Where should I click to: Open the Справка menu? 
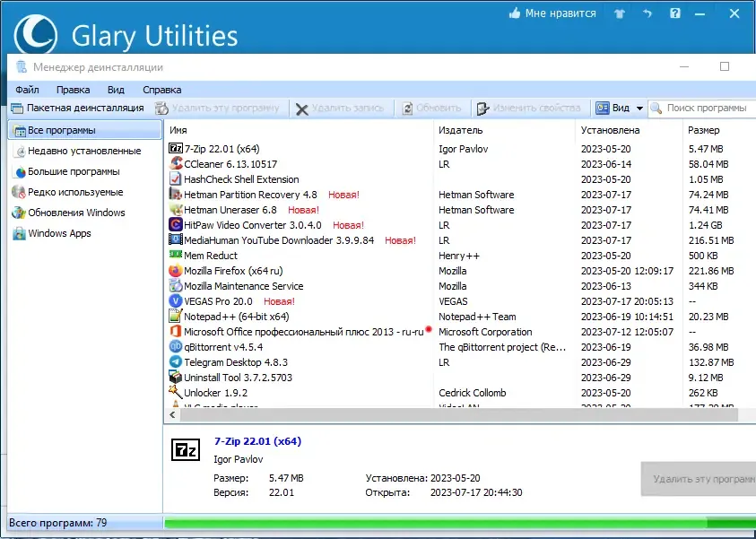pyautogui.click(x=162, y=90)
